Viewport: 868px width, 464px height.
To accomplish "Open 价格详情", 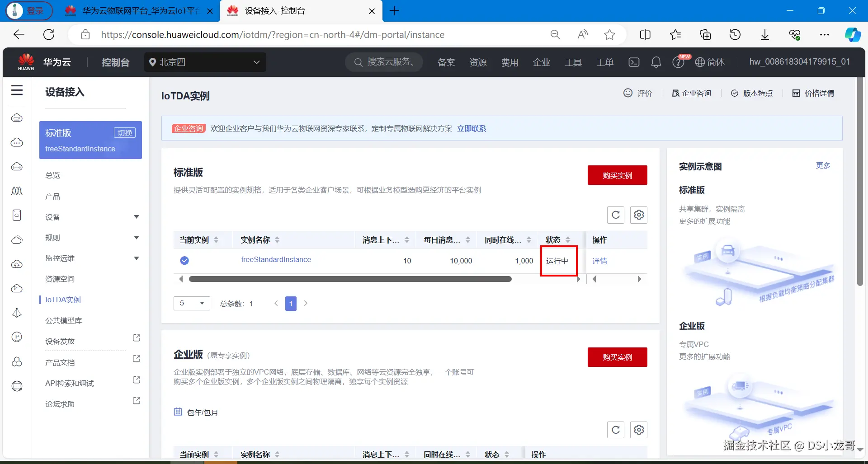I will (x=813, y=93).
